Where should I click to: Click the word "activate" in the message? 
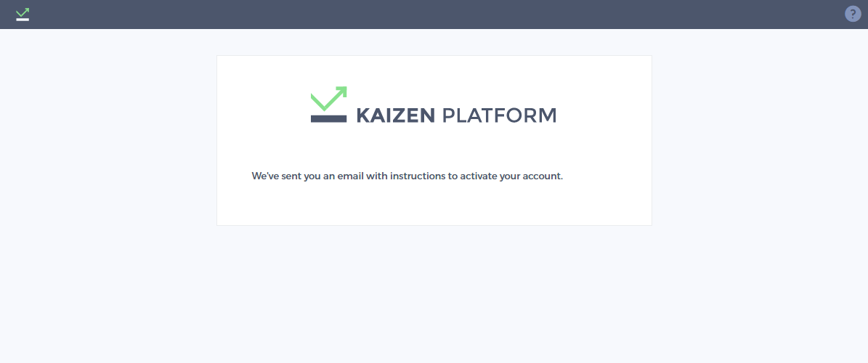(x=478, y=176)
